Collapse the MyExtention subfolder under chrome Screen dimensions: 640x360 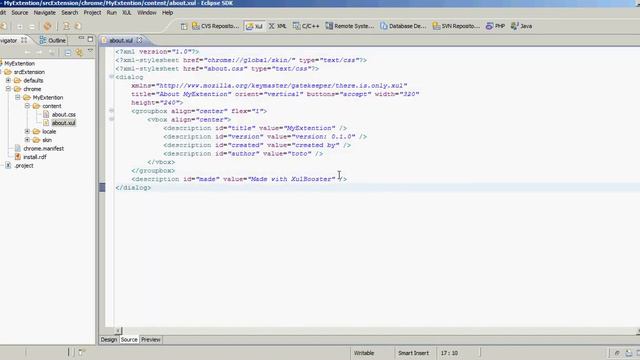18,97
